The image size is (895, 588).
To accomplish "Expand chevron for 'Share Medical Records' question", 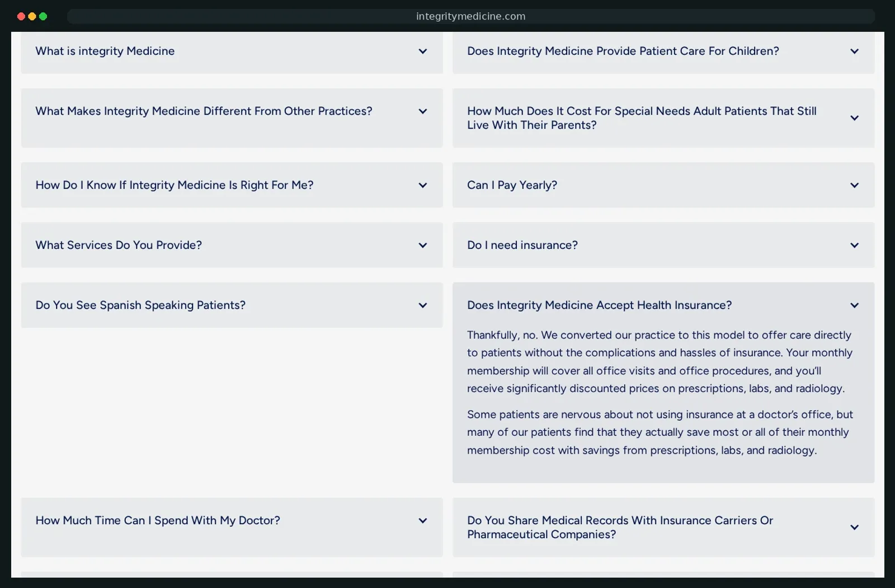I will point(855,528).
